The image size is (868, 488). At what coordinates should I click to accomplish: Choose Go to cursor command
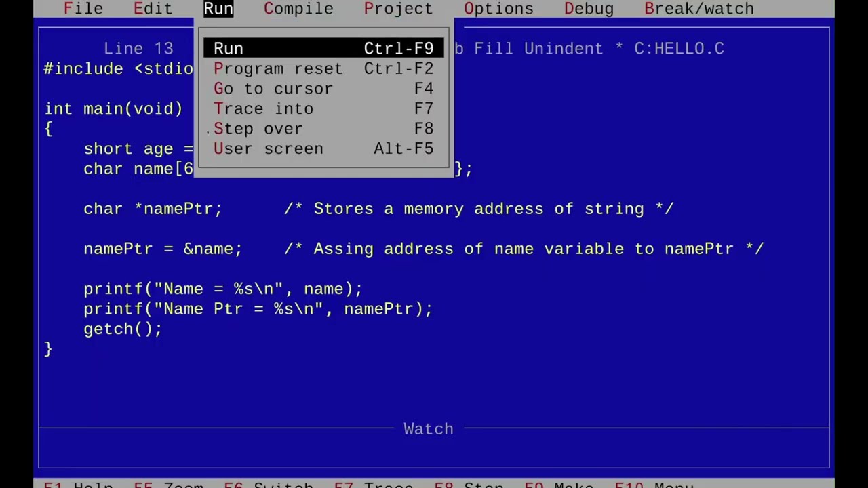[x=323, y=89]
